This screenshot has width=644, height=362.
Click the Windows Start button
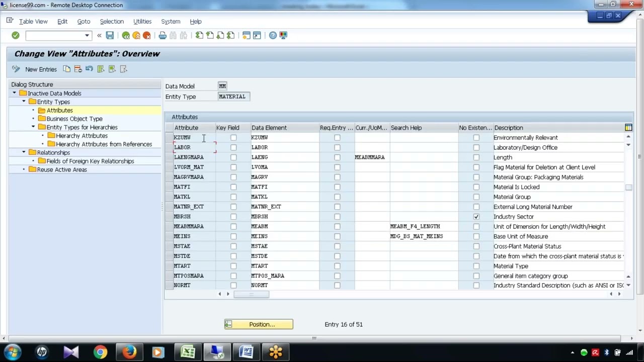(x=13, y=352)
